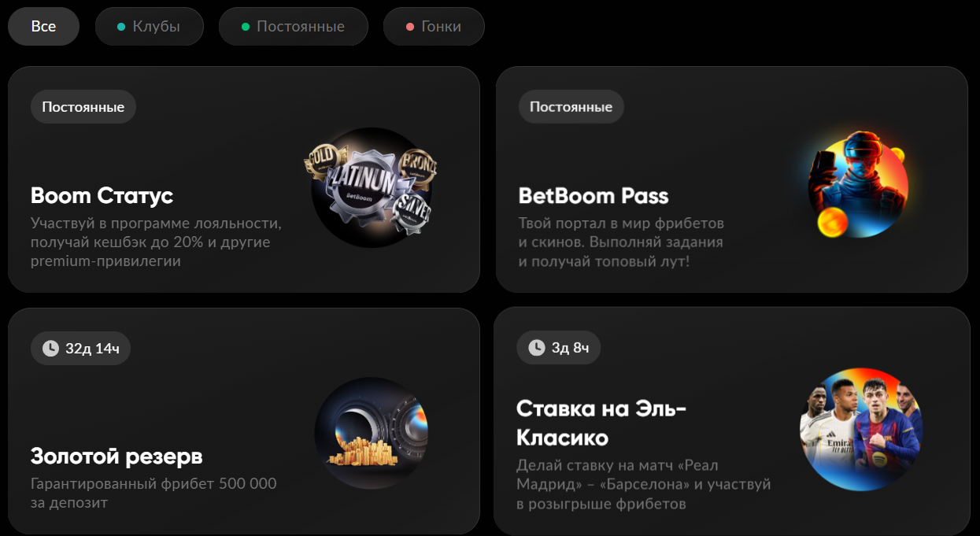Click the red dot in Гонки filter
This screenshot has height=536, width=980.
[x=410, y=27]
